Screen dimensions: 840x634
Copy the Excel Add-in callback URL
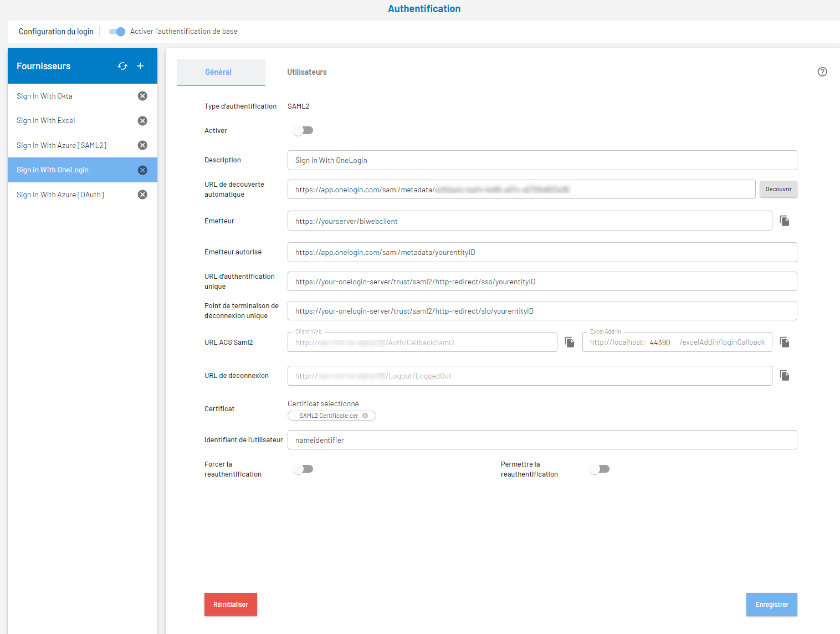pos(785,342)
